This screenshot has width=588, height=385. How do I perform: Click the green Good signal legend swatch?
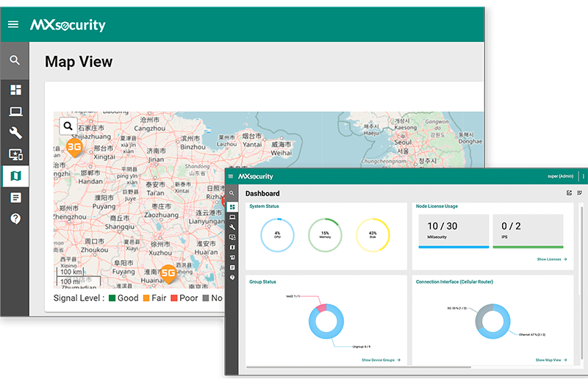tap(112, 298)
